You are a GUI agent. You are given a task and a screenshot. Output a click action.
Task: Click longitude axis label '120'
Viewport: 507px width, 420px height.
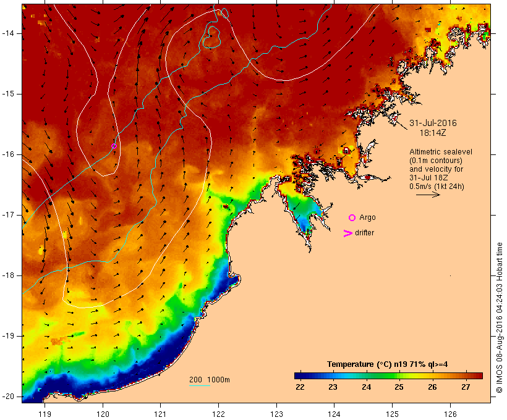click(103, 414)
